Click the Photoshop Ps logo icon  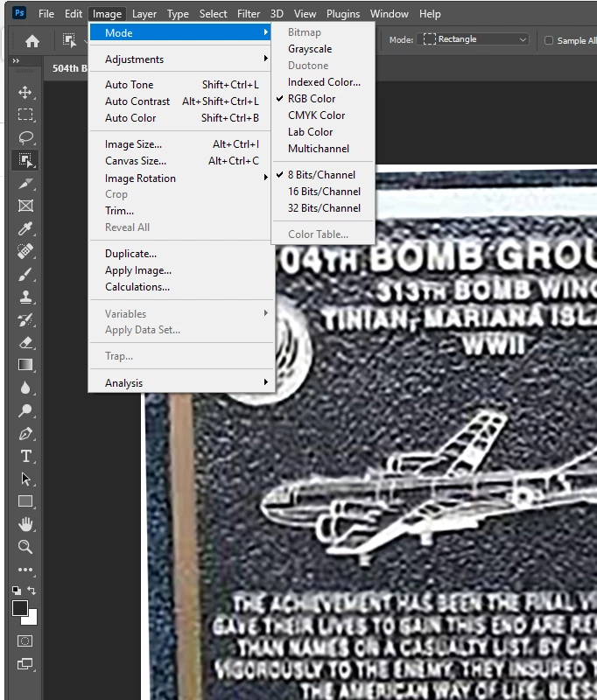coord(19,12)
